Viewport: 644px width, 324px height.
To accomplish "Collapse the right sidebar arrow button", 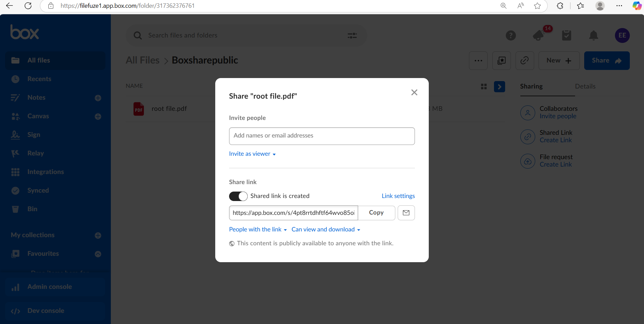I will pos(499,87).
